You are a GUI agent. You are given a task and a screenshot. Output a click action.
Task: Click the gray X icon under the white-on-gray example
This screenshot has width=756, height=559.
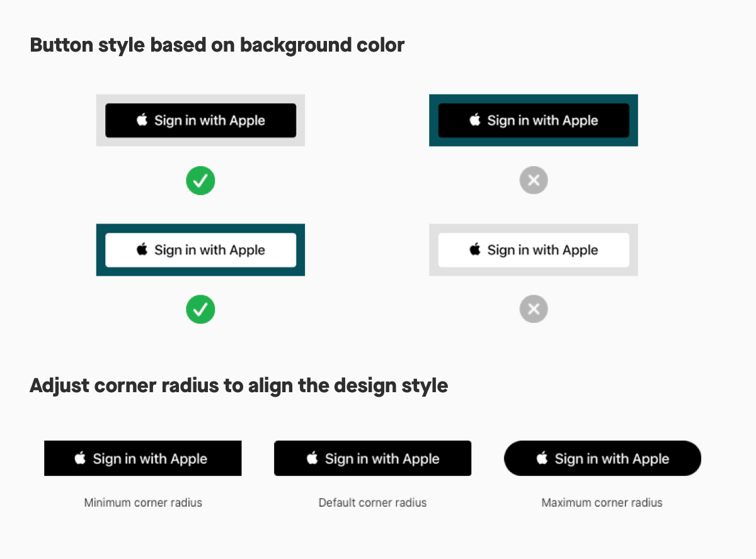point(534,309)
